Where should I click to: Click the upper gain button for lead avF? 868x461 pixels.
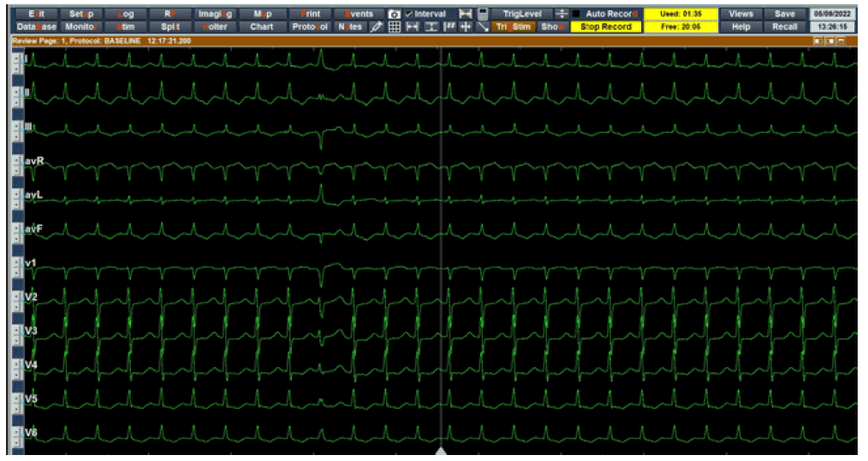pos(17,228)
